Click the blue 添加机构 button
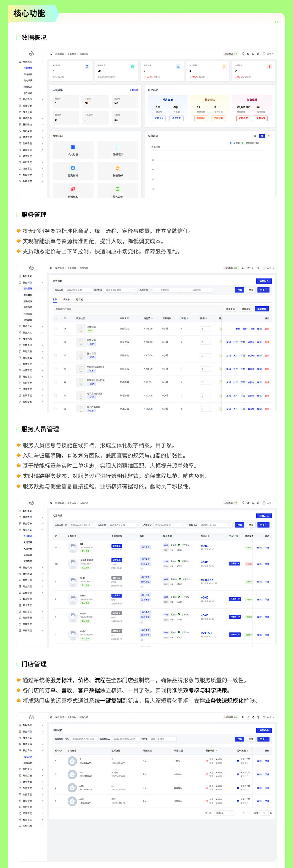 tap(264, 730)
